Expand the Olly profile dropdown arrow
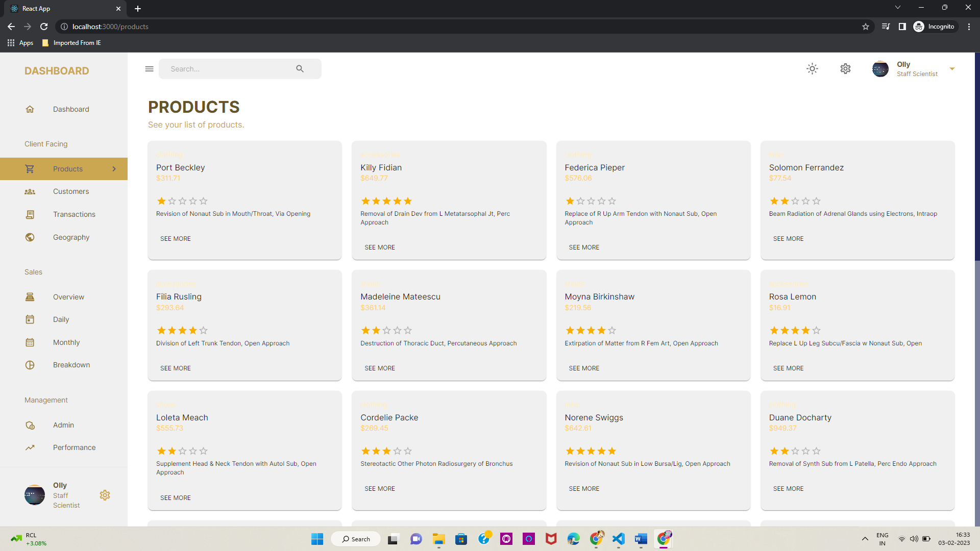The height and width of the screenshot is (551, 980). tap(952, 69)
